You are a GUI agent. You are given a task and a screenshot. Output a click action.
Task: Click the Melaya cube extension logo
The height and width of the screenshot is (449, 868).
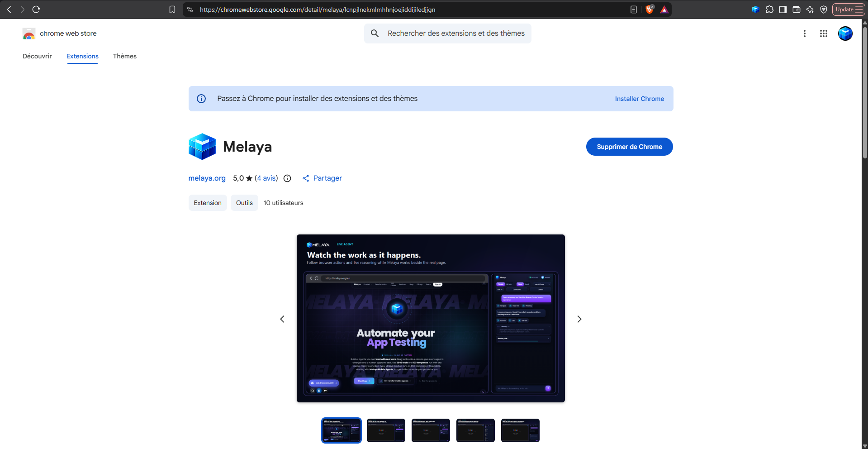tap(202, 147)
